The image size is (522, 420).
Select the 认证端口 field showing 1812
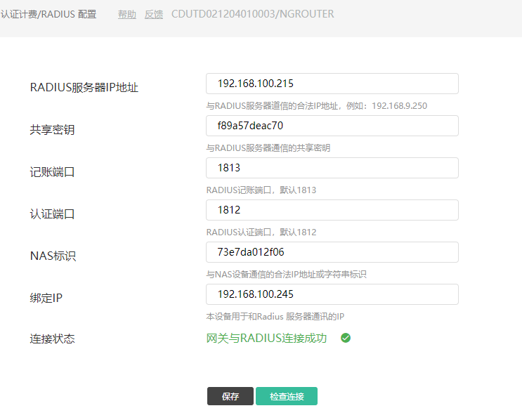point(332,210)
